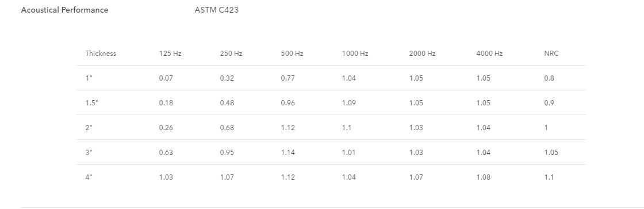Click the 1000 Hz column header

coord(355,54)
